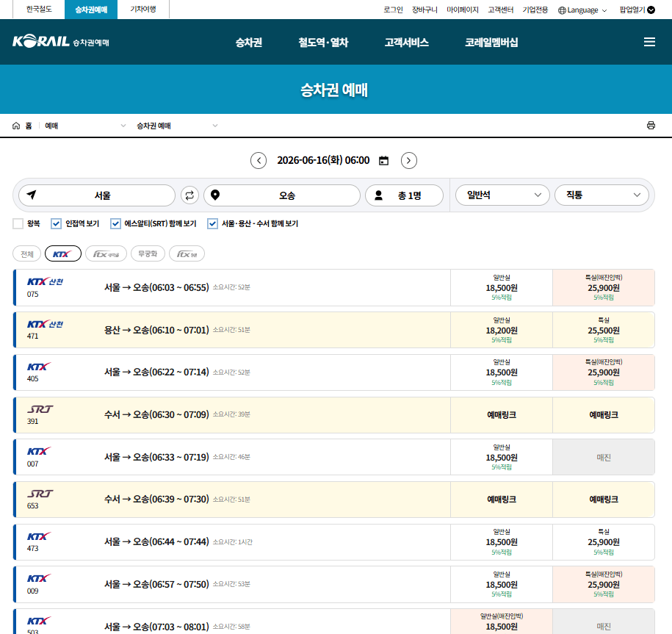This screenshot has width=672, height=634.
Task: Select the 무궁화 train filter chip
Action: click(148, 253)
